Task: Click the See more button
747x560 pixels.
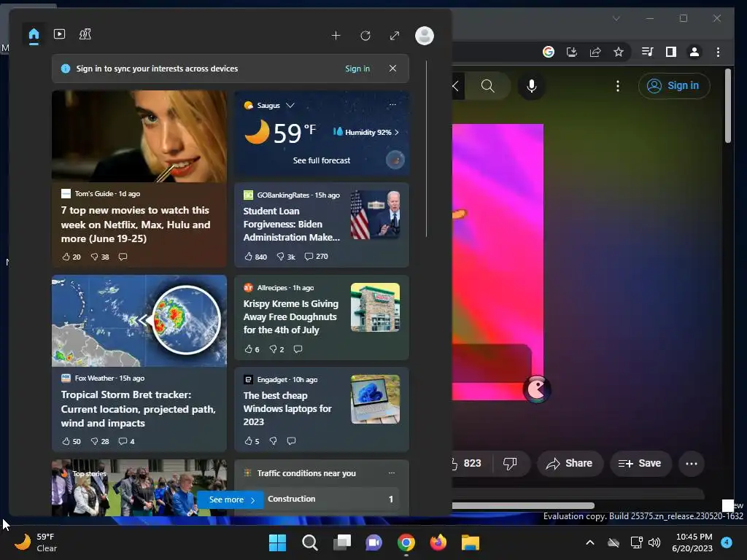Action: [231, 499]
